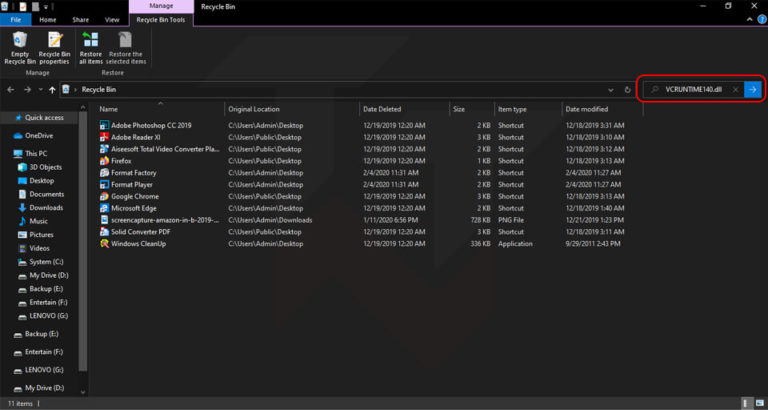Select Google Chrome shortcut
Viewport: 768px width, 410px height.
[x=135, y=196]
